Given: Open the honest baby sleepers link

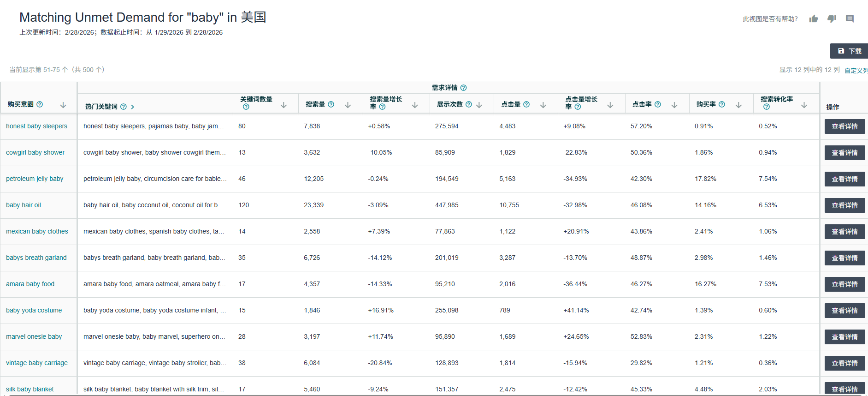Looking at the screenshot, I should pyautogui.click(x=36, y=126).
